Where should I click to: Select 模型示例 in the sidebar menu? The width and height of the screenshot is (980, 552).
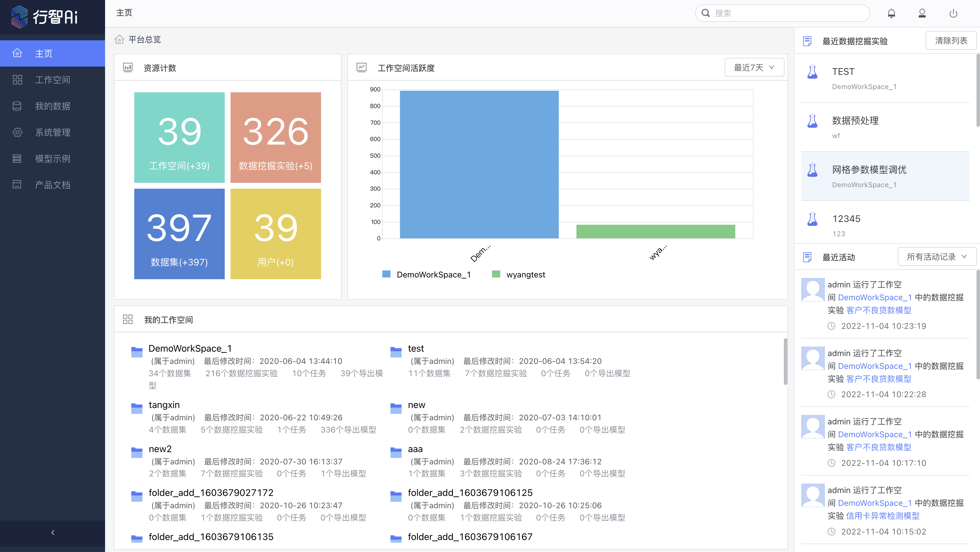53,158
